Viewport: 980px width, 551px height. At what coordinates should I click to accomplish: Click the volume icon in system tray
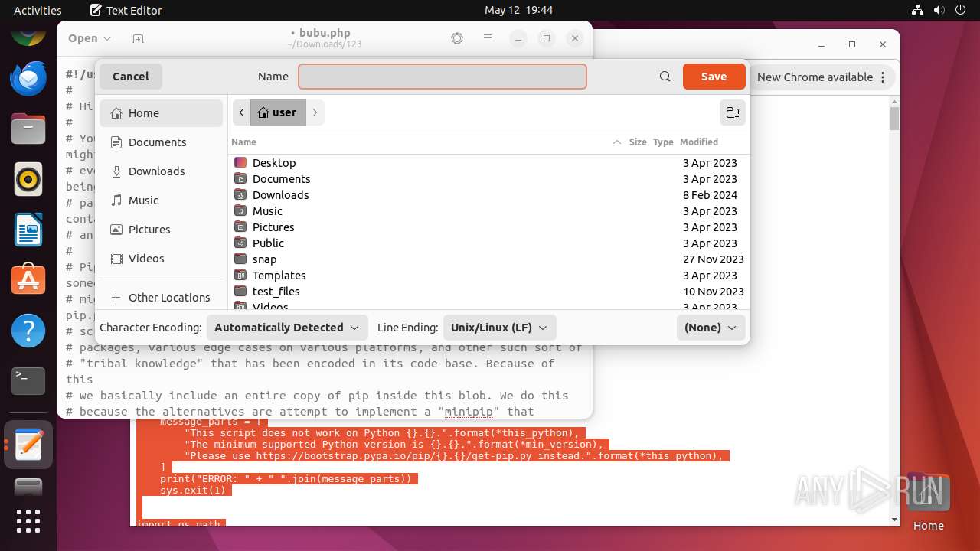click(x=939, y=10)
